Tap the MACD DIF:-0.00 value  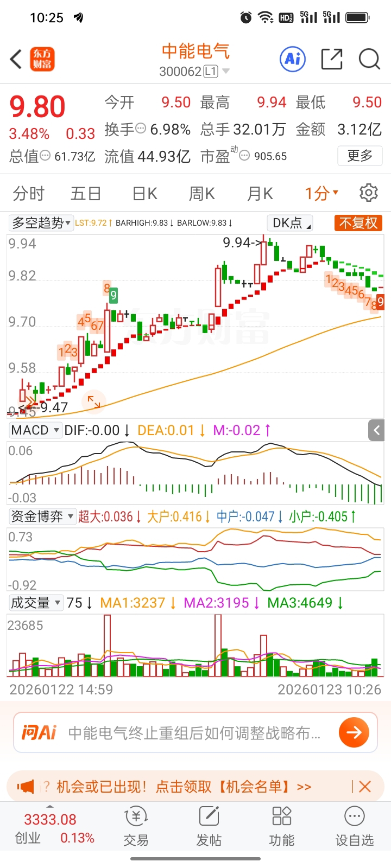pos(96,431)
